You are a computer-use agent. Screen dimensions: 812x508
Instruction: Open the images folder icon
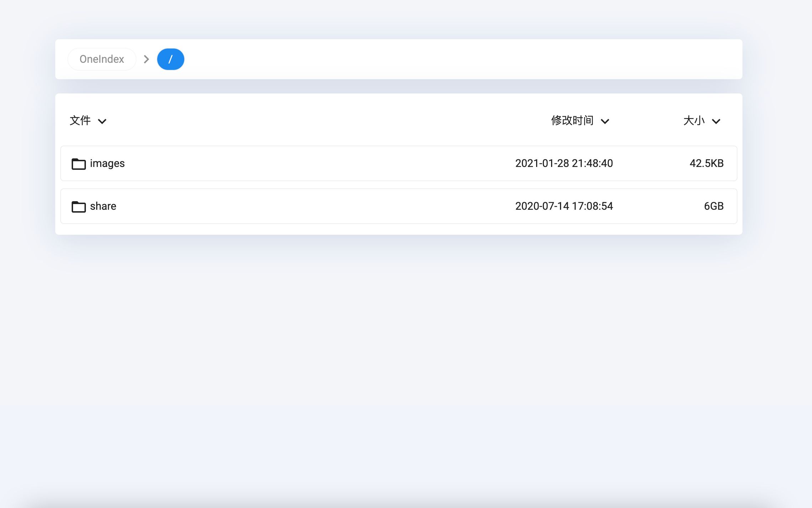pyautogui.click(x=78, y=164)
